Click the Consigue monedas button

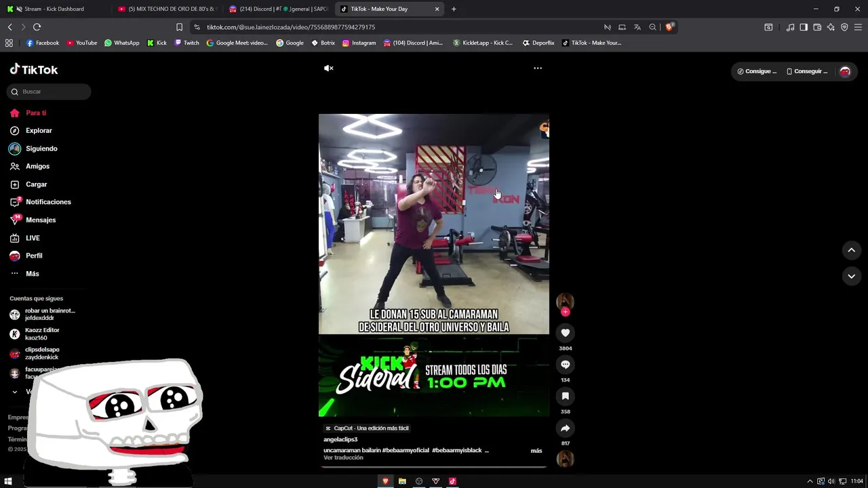click(x=756, y=71)
